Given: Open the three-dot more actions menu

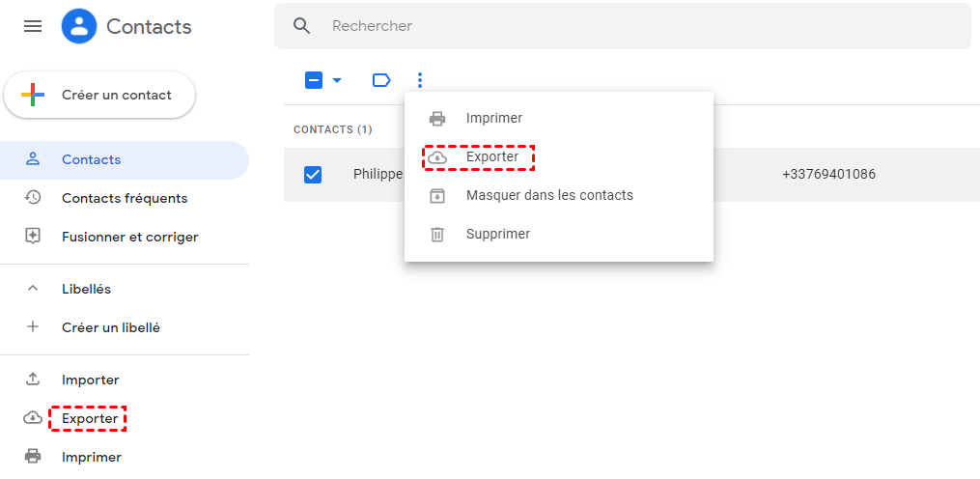Looking at the screenshot, I should click(x=420, y=80).
